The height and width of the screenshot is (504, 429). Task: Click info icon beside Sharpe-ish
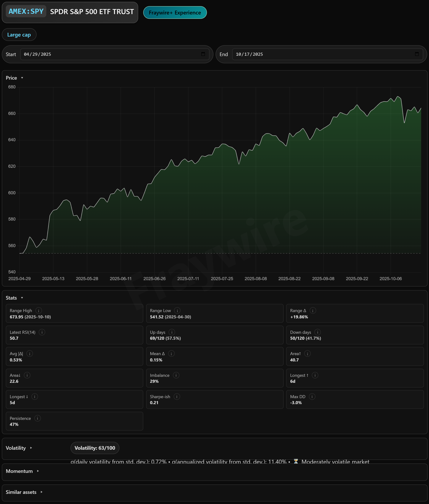point(177,397)
